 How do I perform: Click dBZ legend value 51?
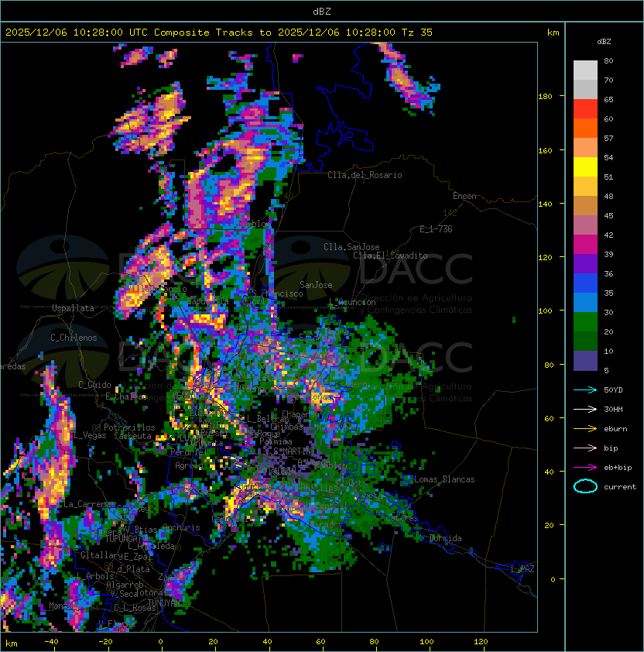pyautogui.click(x=608, y=177)
